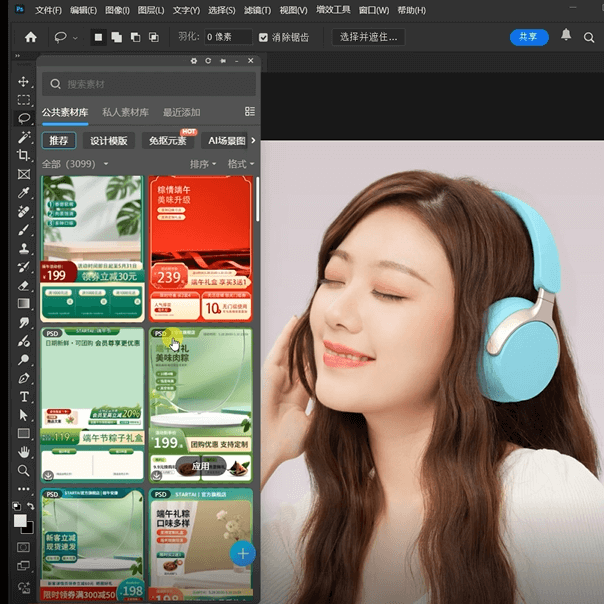
Task: Switch asset list view layout
Action: click(250, 111)
